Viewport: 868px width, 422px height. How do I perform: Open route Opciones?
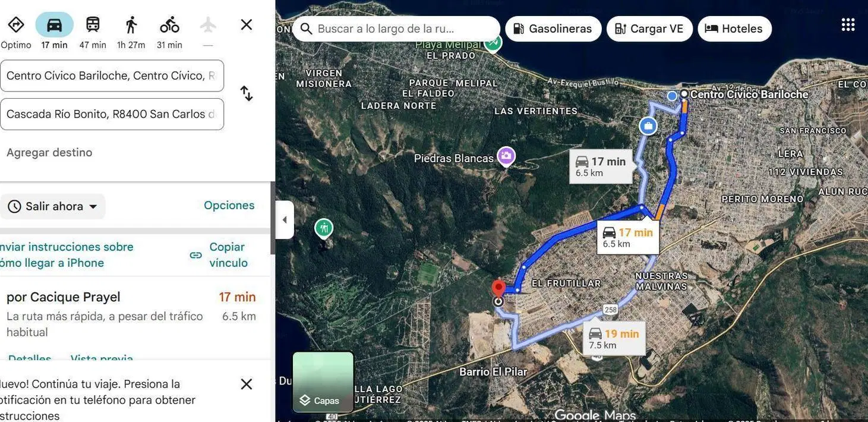coord(229,205)
